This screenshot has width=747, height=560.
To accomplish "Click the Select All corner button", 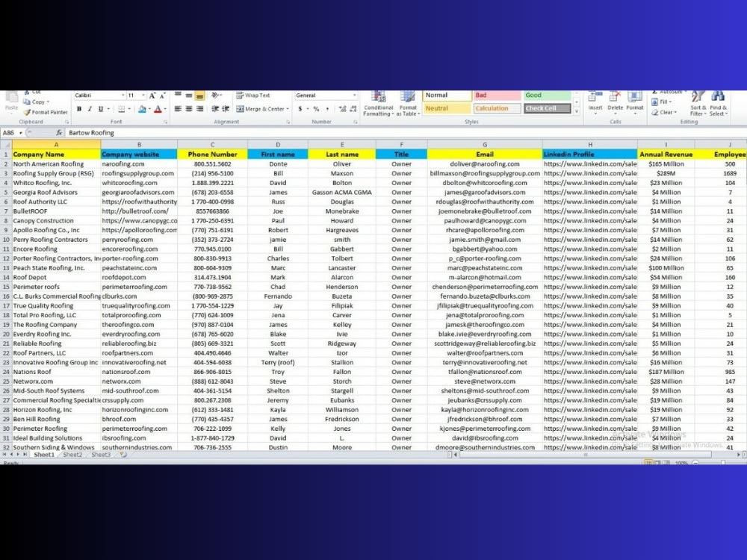I will click(6, 144).
